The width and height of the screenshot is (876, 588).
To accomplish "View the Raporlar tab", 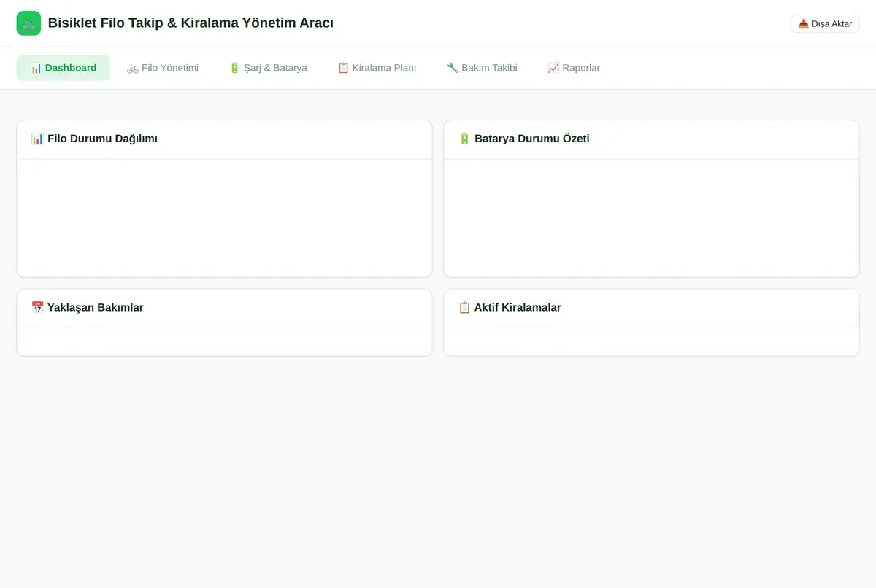I will coord(574,68).
